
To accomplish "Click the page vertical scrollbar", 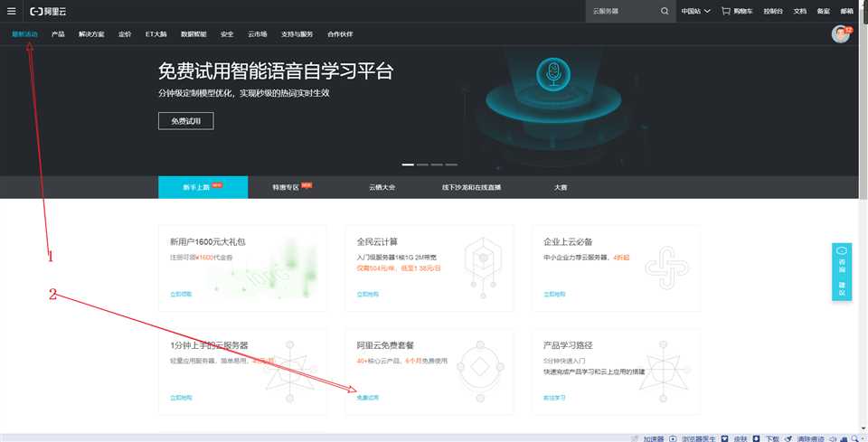I will click(864, 99).
